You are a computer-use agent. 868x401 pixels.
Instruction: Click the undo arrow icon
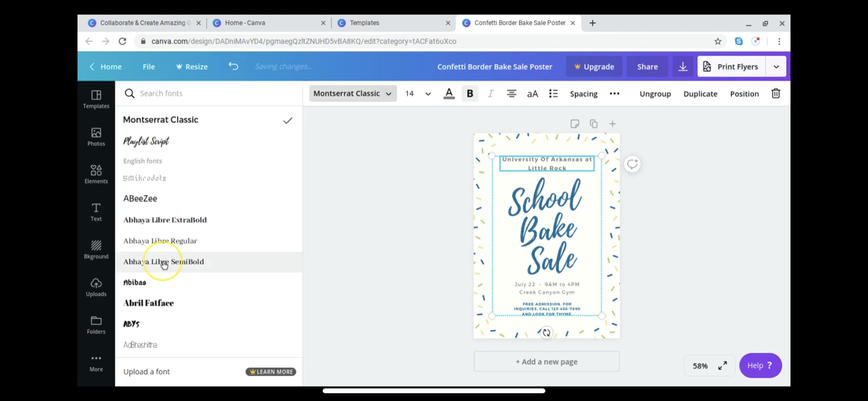tap(233, 66)
